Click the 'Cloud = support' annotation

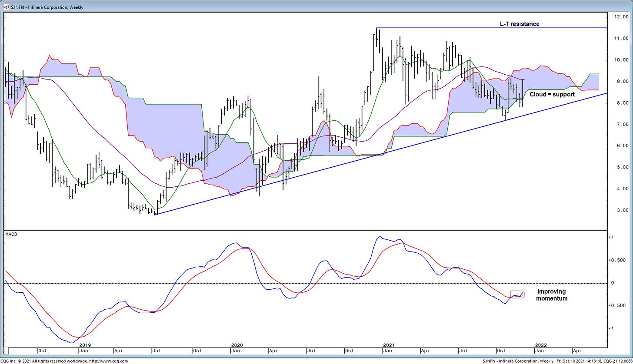pyautogui.click(x=552, y=94)
